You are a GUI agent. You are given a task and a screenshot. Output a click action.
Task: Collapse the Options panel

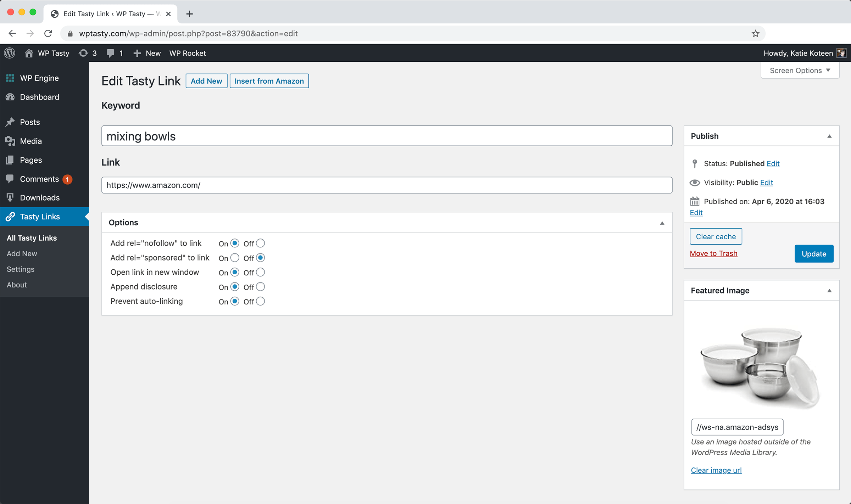click(x=662, y=223)
